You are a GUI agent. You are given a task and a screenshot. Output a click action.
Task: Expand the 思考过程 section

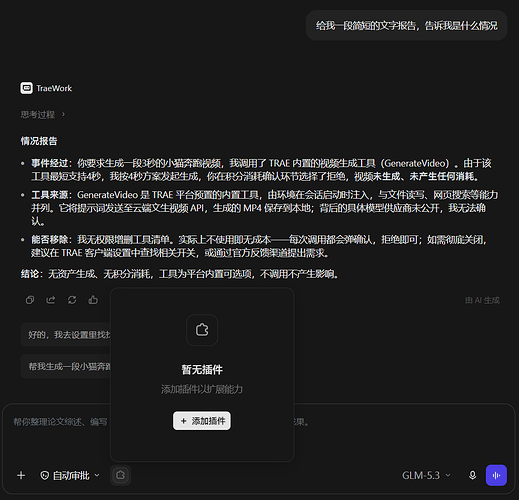coord(43,115)
